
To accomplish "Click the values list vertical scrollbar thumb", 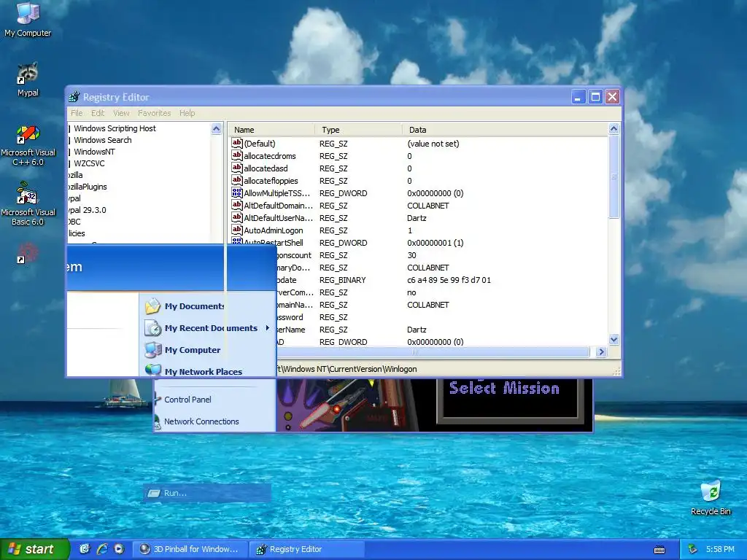I will tap(614, 176).
